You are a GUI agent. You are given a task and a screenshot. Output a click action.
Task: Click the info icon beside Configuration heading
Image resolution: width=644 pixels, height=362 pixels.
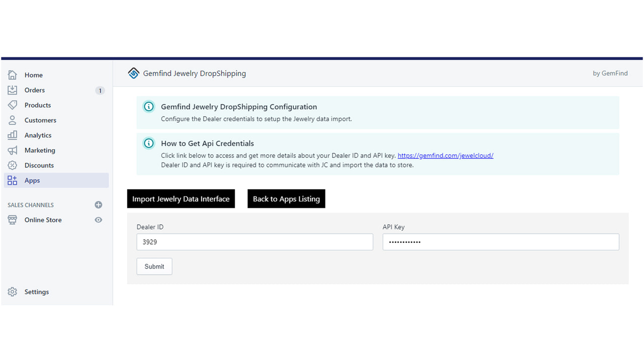(149, 107)
